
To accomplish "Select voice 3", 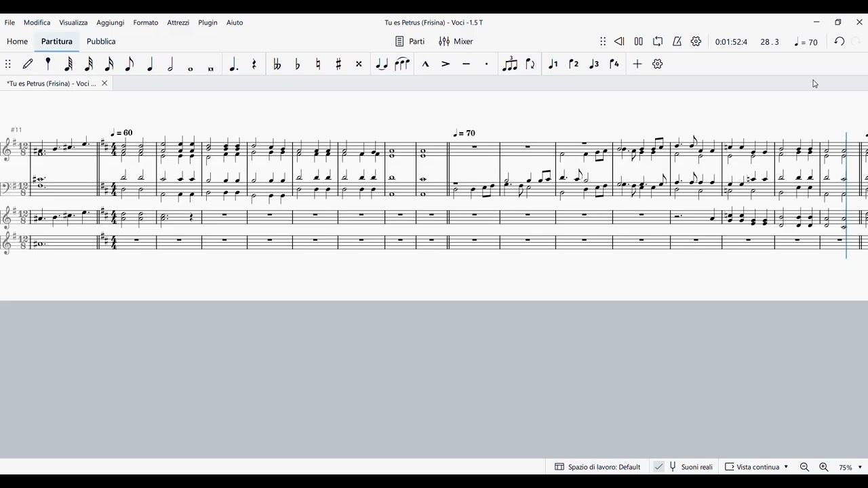I will [x=594, y=64].
